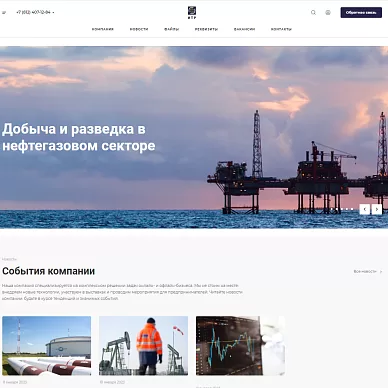Open the Файлы navigation item

click(x=172, y=29)
